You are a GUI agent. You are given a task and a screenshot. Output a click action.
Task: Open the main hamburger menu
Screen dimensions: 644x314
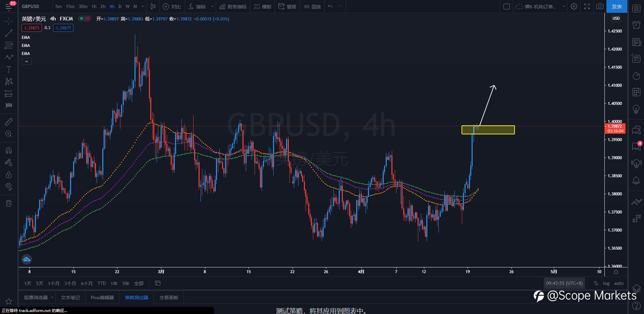click(9, 6)
